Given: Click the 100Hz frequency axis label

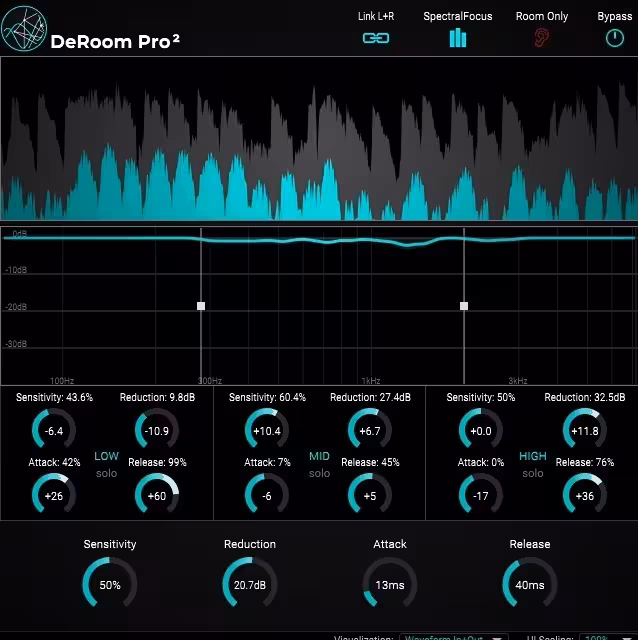Looking at the screenshot, I should coord(62,380).
